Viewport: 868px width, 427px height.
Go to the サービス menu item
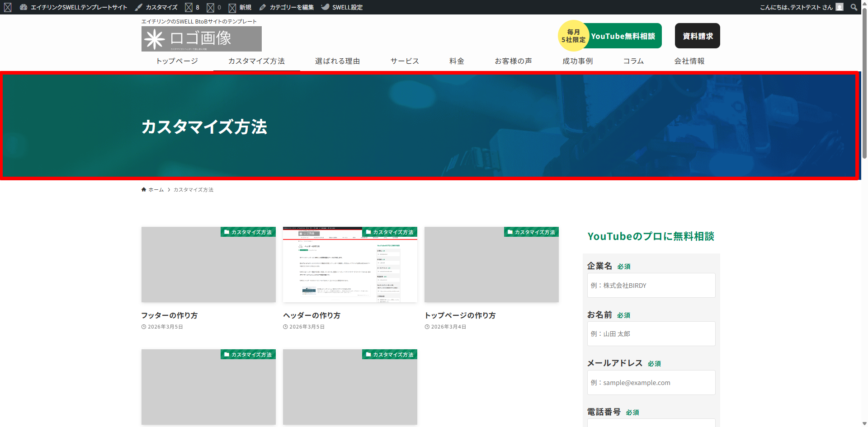click(405, 61)
